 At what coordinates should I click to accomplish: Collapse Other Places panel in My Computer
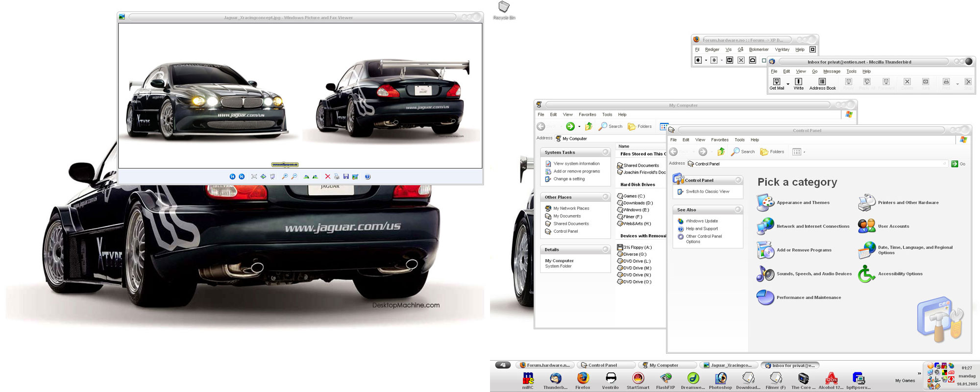point(606,197)
